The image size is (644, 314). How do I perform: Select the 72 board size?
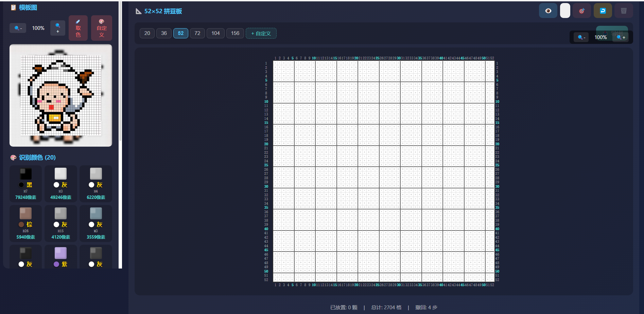click(197, 33)
